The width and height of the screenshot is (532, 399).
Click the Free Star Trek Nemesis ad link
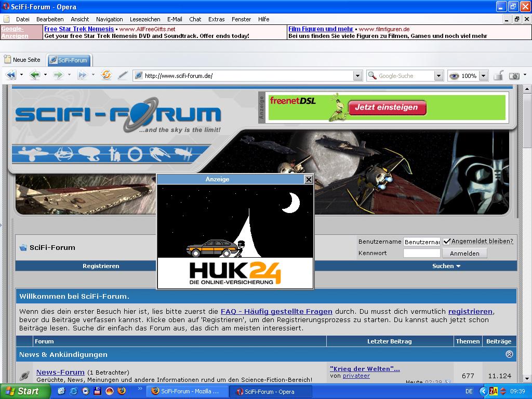pos(79,29)
